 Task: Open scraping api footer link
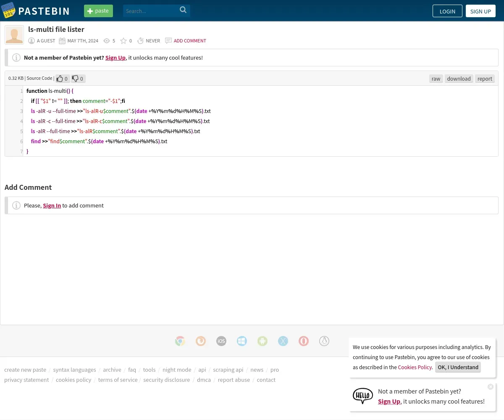click(x=228, y=370)
